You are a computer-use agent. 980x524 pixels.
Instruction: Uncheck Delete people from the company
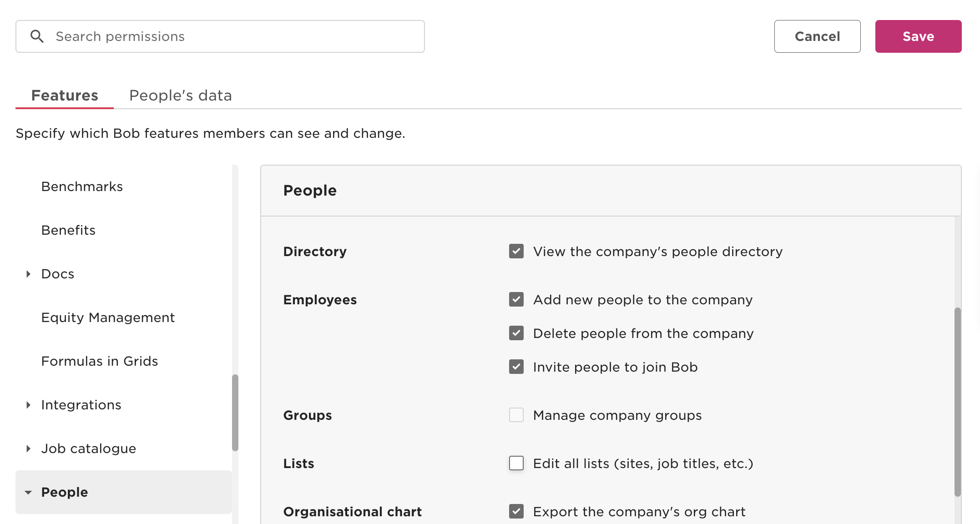click(x=516, y=333)
